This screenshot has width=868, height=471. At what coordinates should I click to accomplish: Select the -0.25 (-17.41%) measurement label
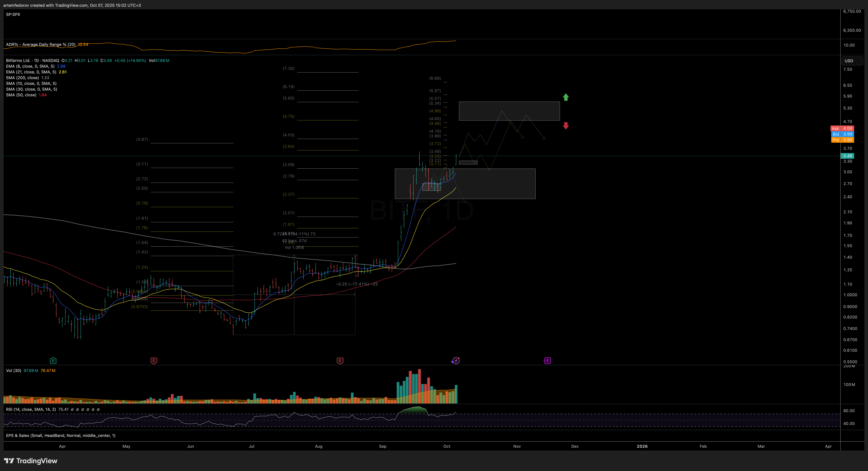tap(356, 284)
